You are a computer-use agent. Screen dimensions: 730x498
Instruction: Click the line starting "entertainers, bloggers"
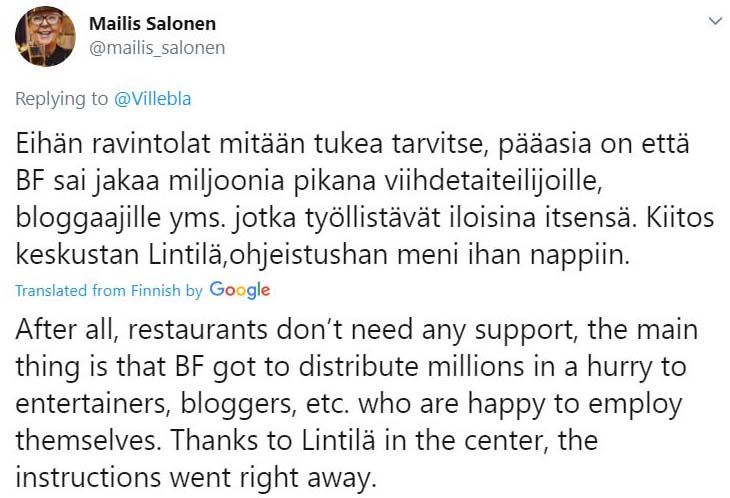[349, 404]
